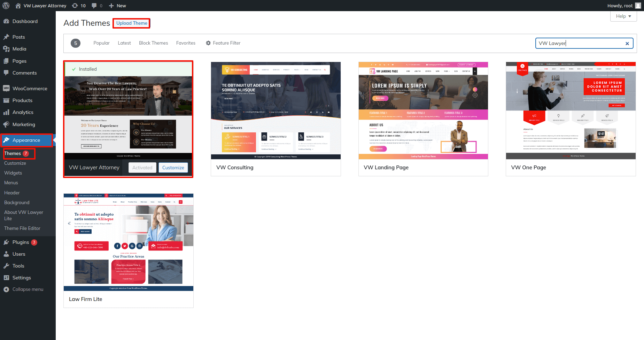Open the Background submenu item

[x=17, y=202]
